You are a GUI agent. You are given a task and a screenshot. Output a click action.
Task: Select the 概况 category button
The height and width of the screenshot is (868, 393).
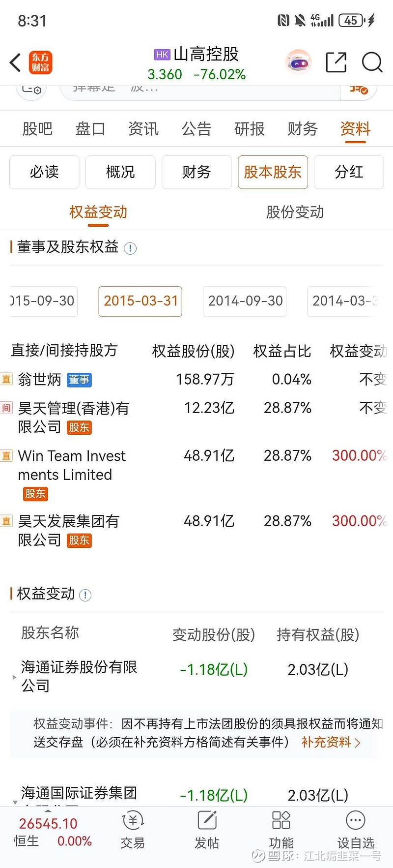(x=120, y=172)
